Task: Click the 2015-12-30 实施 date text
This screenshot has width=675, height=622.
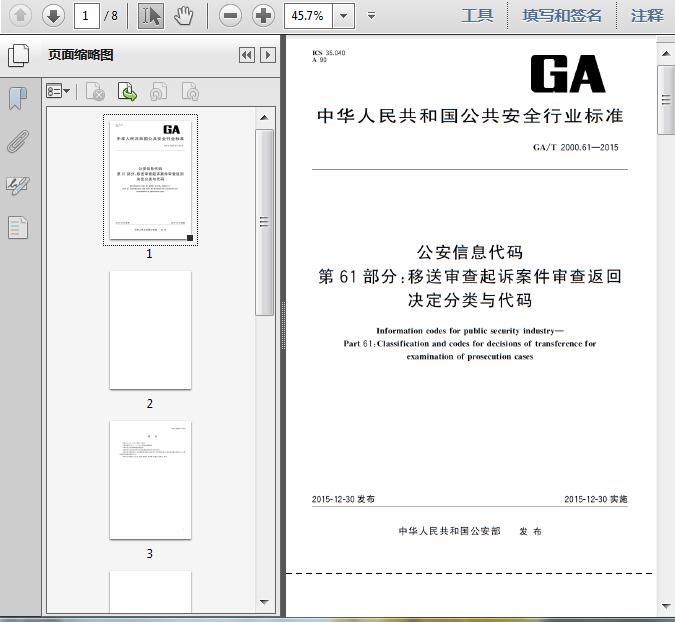Action: tap(596, 499)
